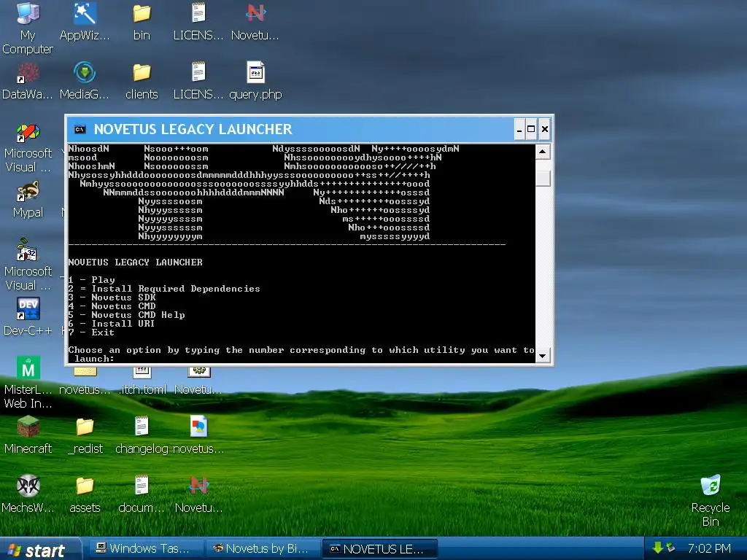Click the NOVETUS LEGACY LAUNCHER heading in console
This screenshot has width=747, height=560.
tap(135, 262)
